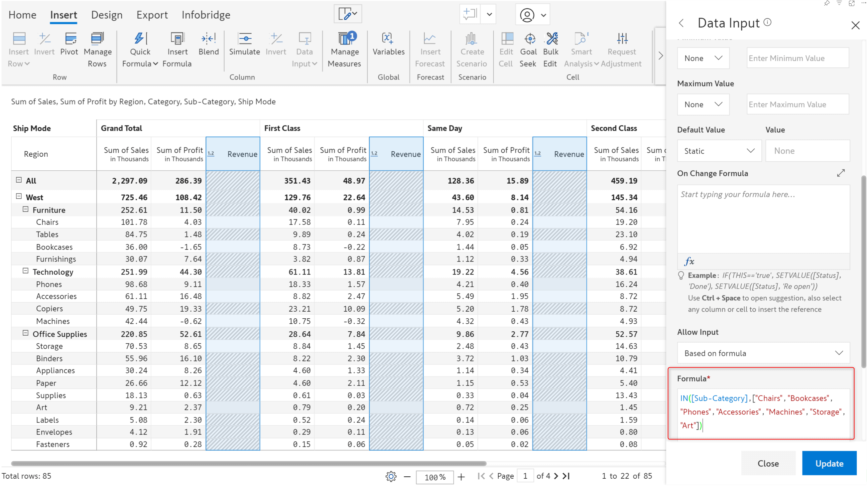Collapse the West region row
This screenshot has width=868, height=486.
coord(19,196)
